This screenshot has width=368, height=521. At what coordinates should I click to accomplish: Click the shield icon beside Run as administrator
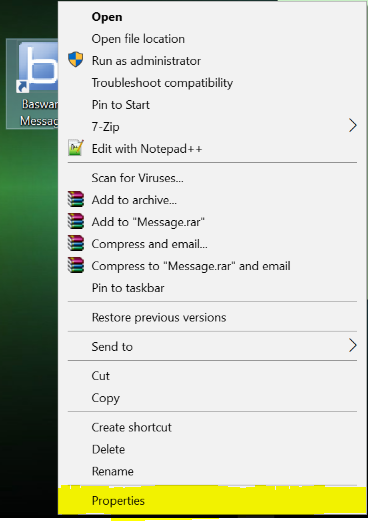(76, 59)
